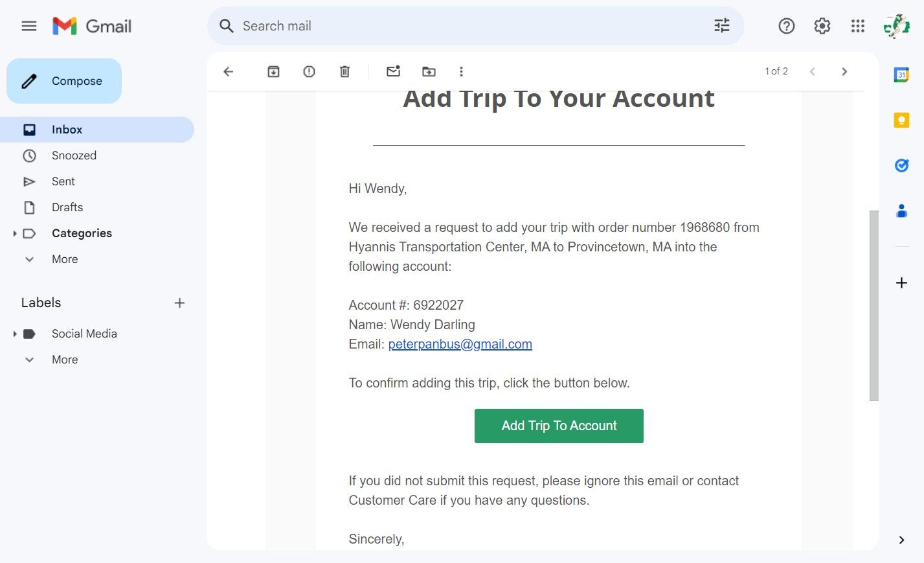The image size is (924, 563).
Task: Mark the email as unread
Action: tap(393, 71)
